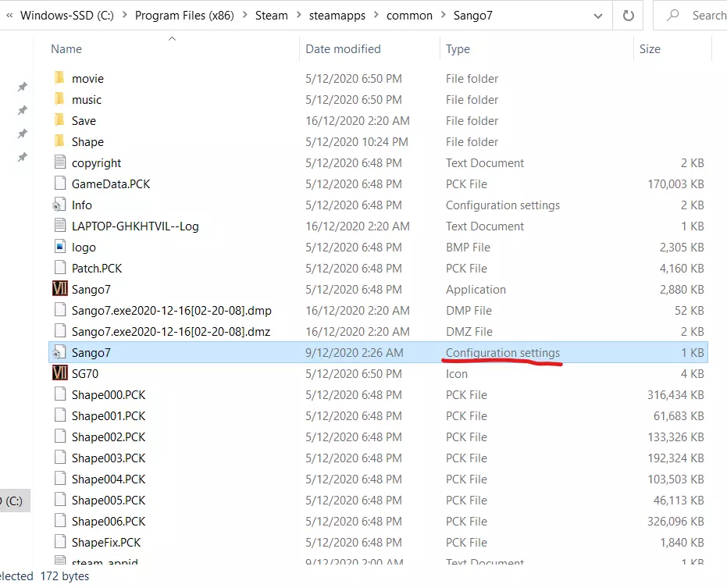Click the copyright text document icon
This screenshot has width=727, height=588.
60,162
